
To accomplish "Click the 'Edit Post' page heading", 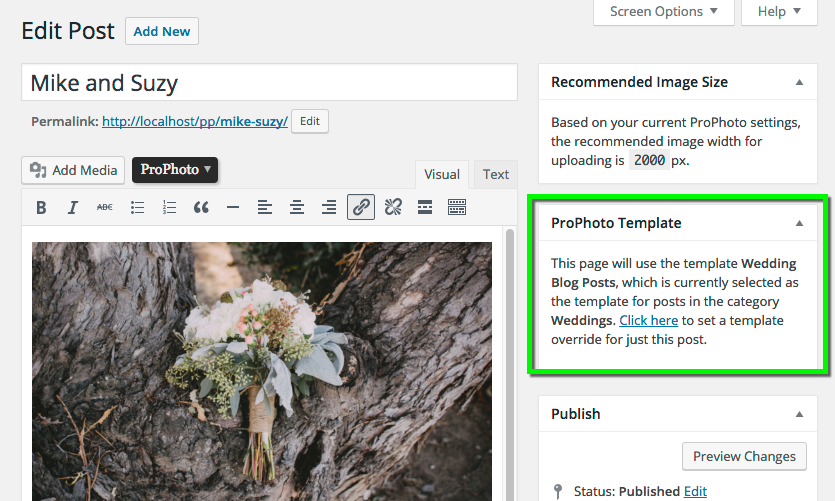I will coord(68,31).
